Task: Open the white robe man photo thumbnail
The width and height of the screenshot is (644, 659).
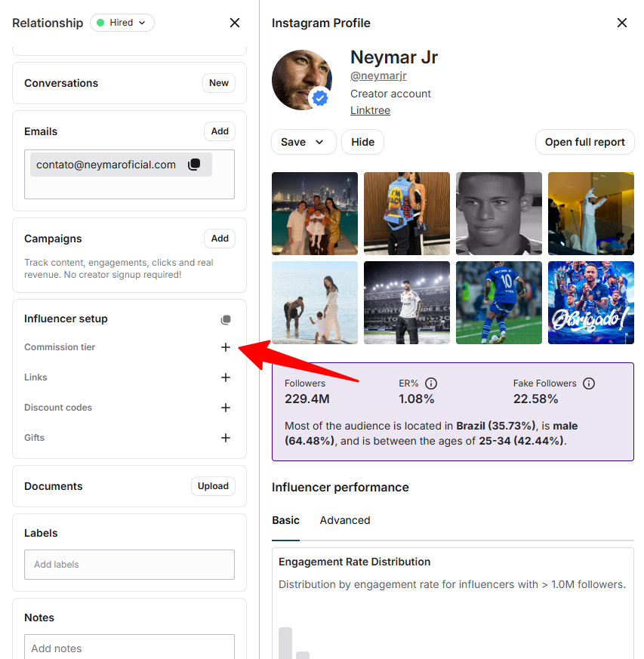Action: 591,214
